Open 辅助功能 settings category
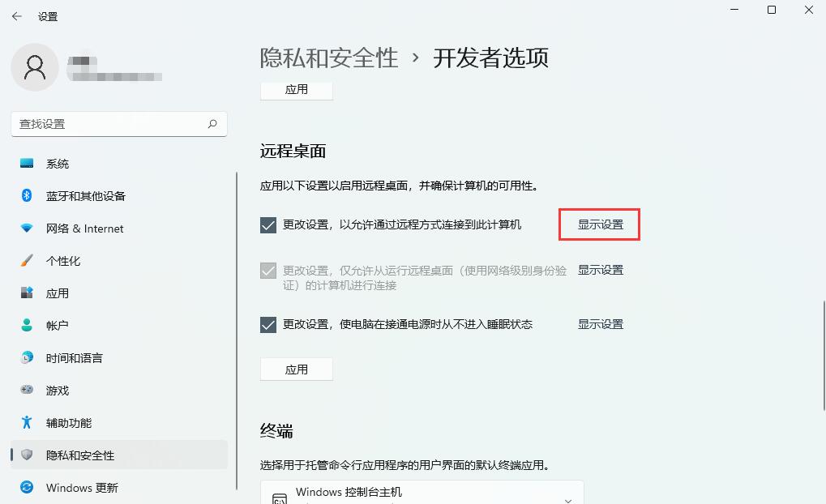 119,423
